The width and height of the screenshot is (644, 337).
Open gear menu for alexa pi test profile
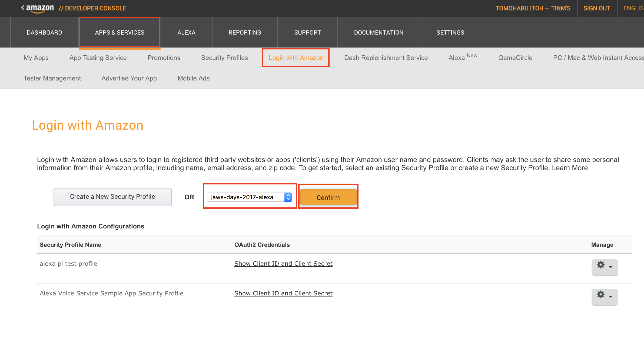tap(605, 267)
